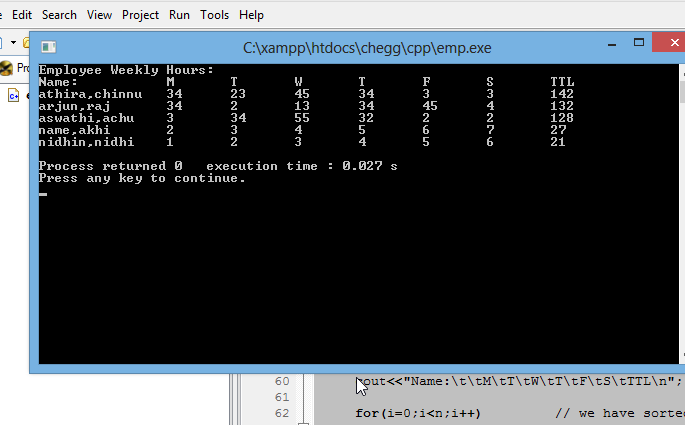Click the total value 142
Image resolution: width=685 pixels, height=425 pixels.
(562, 94)
